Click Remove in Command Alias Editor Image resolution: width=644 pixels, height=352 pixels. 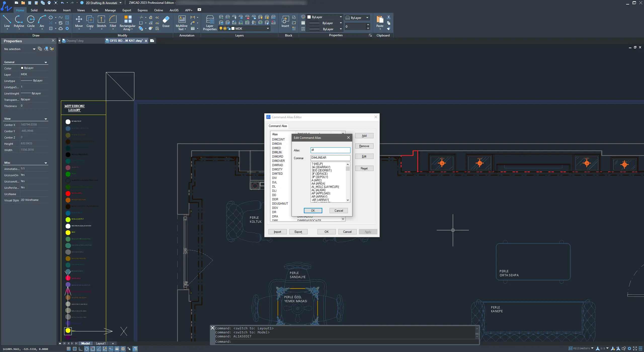(x=364, y=146)
